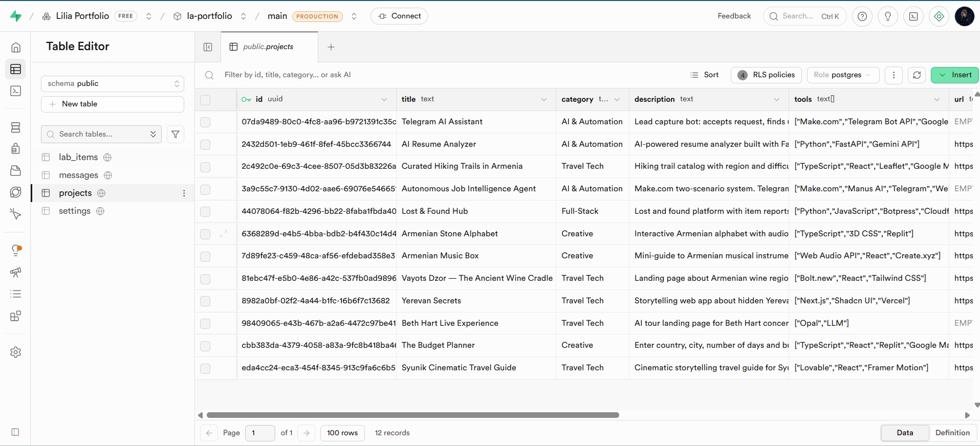Click the filter icon beside Search tables
Screen dimensions: 980x446
(x=176, y=135)
